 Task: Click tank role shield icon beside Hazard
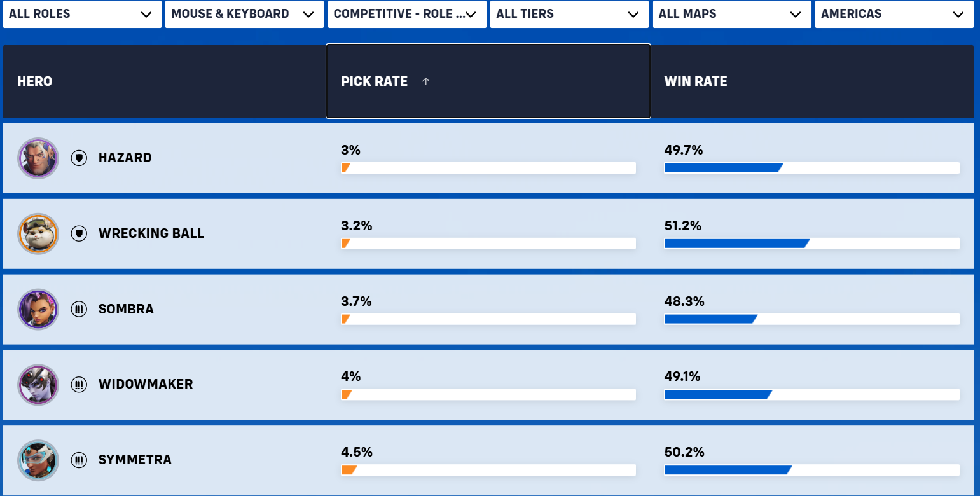point(79,158)
